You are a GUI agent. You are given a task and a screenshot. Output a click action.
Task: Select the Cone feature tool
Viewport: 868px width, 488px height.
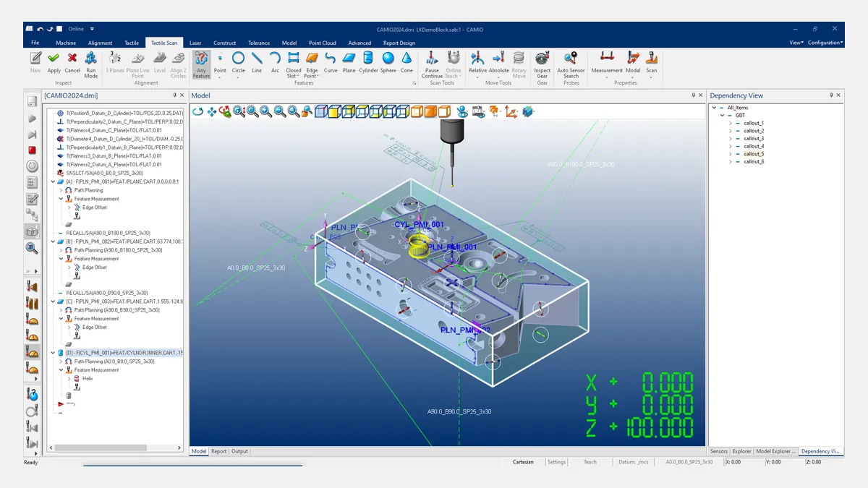click(407, 62)
